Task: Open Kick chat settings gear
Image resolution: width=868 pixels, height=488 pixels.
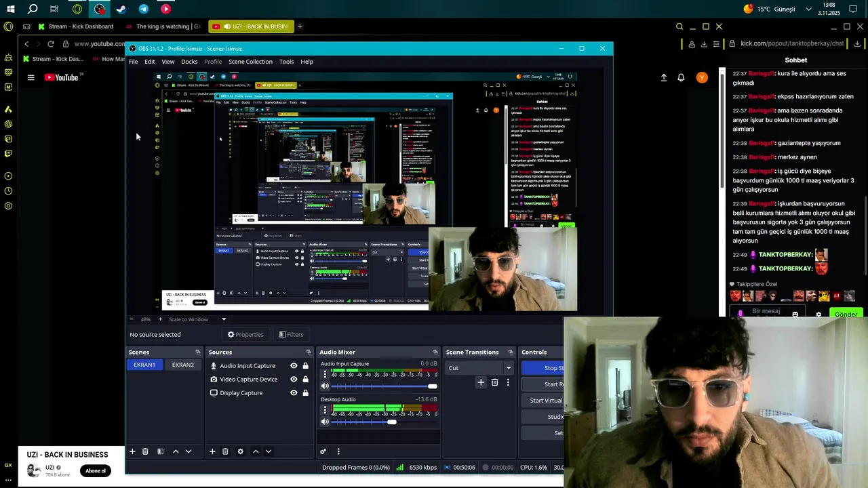Action: coord(818,314)
